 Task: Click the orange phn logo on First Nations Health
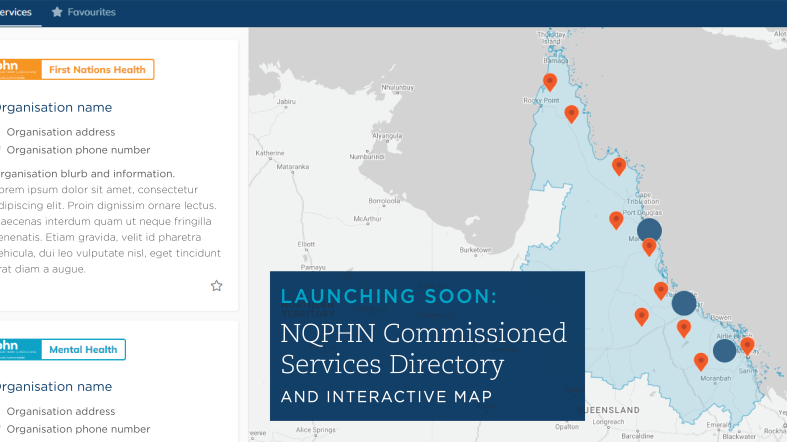pyautogui.click(x=20, y=70)
